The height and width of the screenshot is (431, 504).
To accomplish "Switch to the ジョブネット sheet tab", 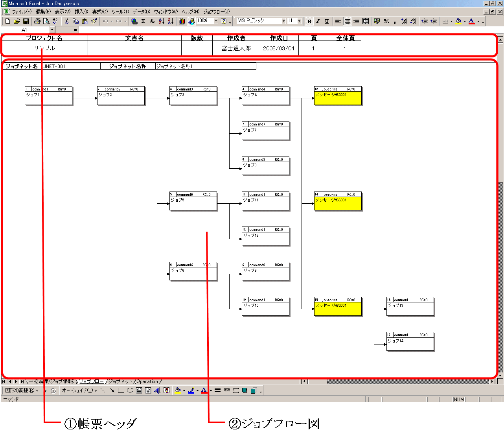I will (x=120, y=381).
